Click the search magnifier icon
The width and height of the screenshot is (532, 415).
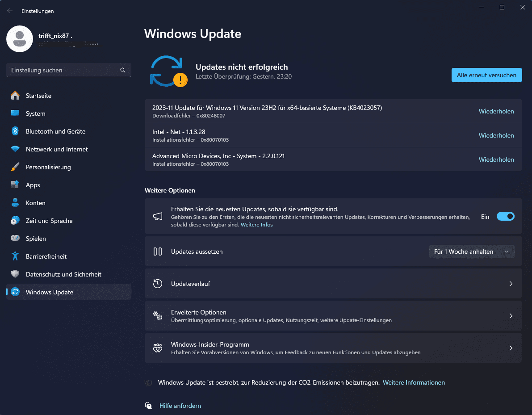[123, 70]
